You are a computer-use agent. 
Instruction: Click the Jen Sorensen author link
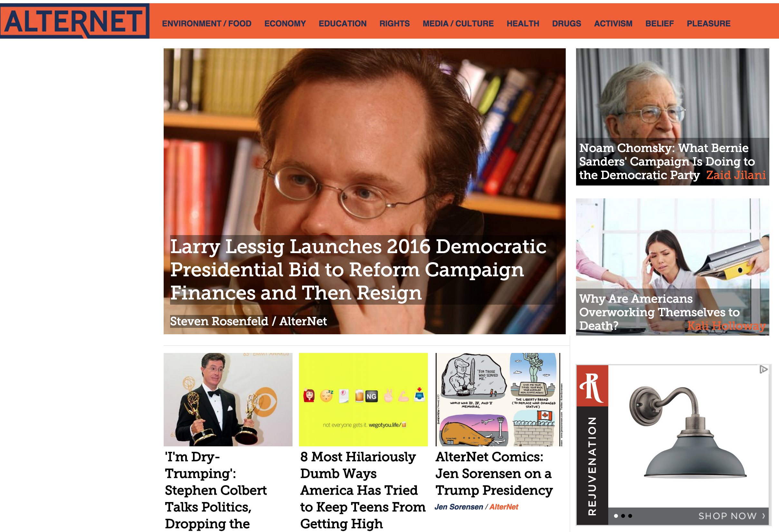tap(458, 507)
